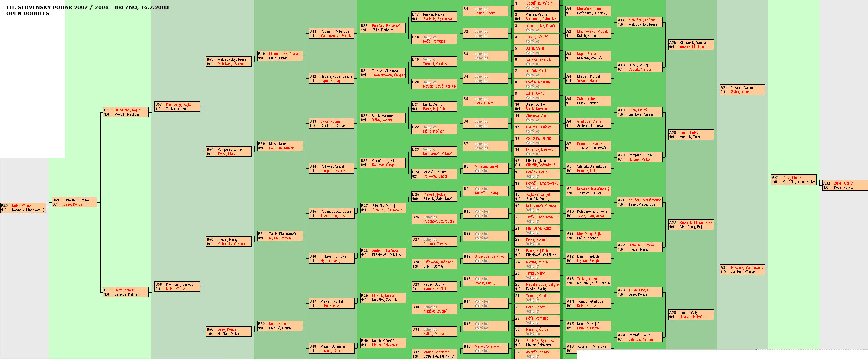868x360 pixels.
Task: Click the A25 match box
Action: point(691,45)
